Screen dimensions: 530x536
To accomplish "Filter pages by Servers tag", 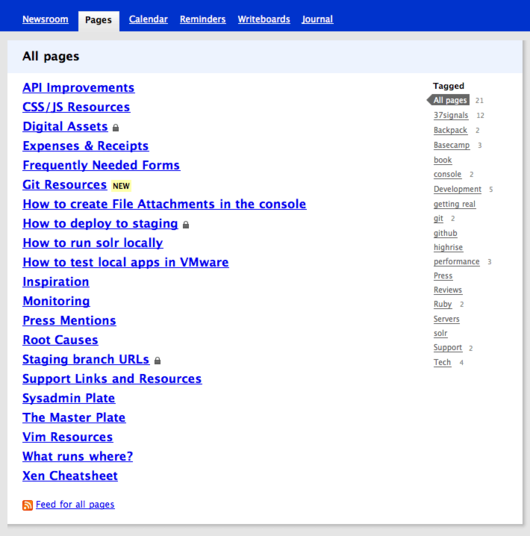I will 446,319.
